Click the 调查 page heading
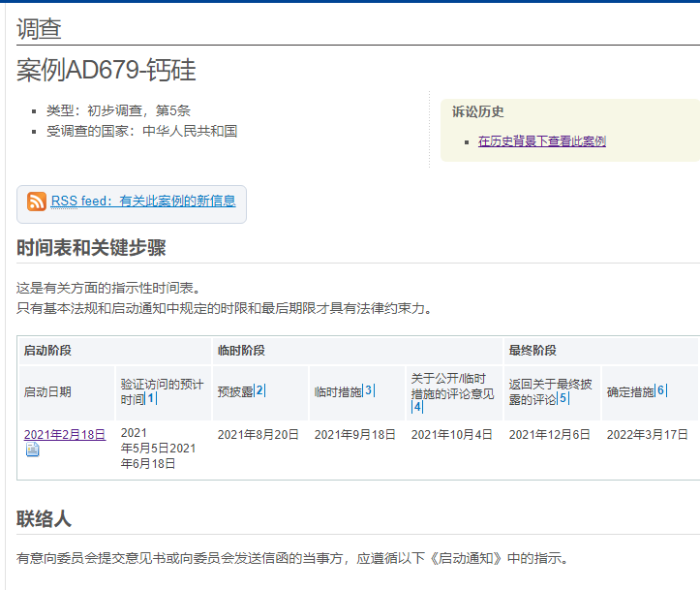The height and width of the screenshot is (590, 700). (x=39, y=28)
